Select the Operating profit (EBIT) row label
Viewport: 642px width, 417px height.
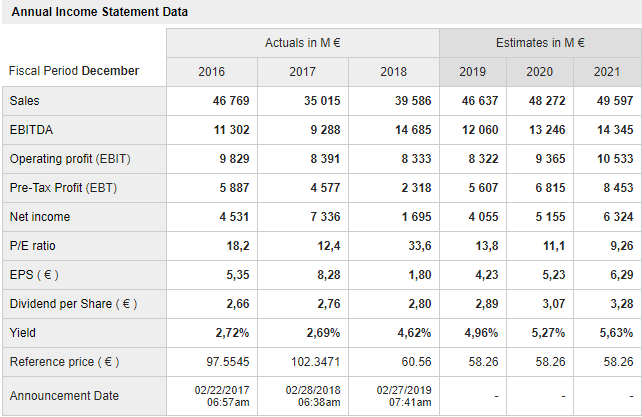tap(70, 159)
